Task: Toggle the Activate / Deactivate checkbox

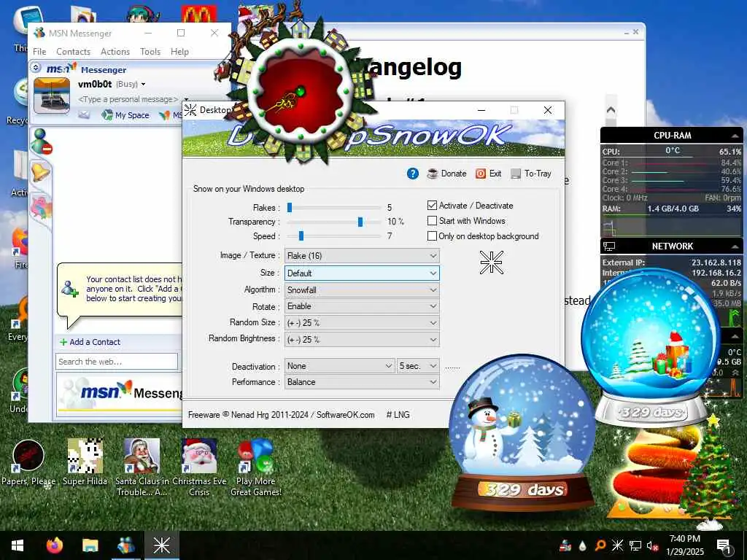Action: [432, 205]
